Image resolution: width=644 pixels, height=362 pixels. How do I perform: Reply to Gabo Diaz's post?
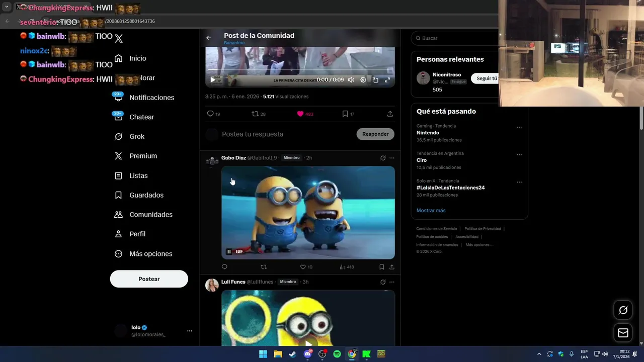[224, 267]
